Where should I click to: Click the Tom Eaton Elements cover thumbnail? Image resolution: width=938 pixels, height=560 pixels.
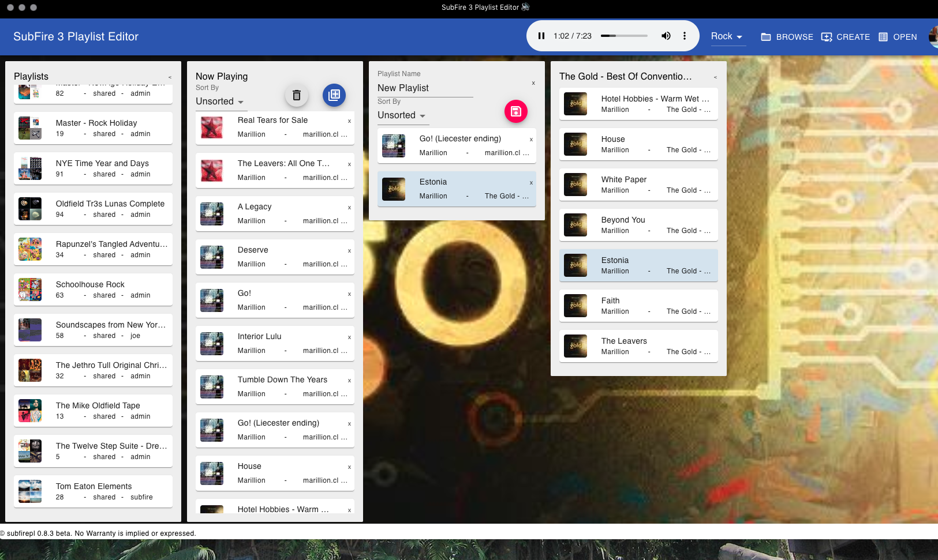coord(30,491)
